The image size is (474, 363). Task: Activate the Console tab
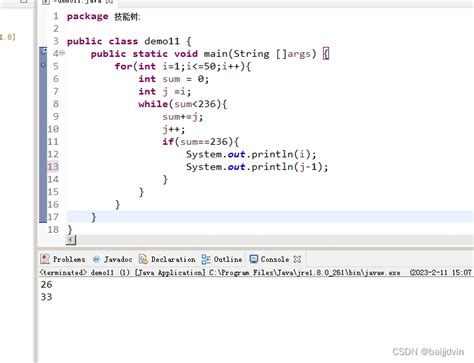(275, 259)
